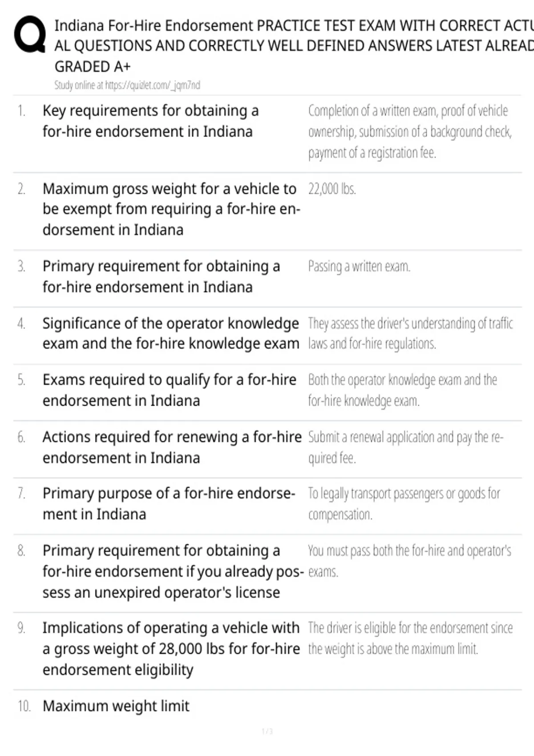Select term 6 renewing for-hire endorsement
Screen dimensions: 534x756
click(x=172, y=447)
